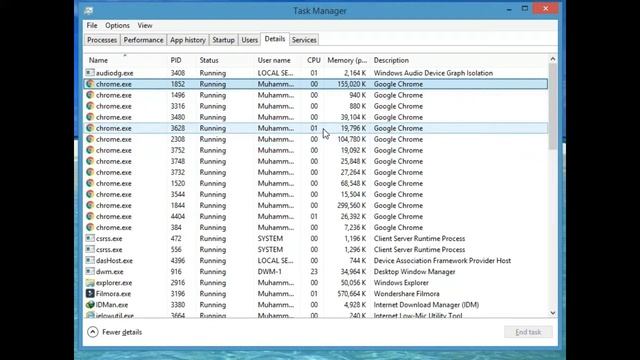The height and width of the screenshot is (360, 640).
Task: Switch to the App history tab
Action: pyautogui.click(x=188, y=40)
